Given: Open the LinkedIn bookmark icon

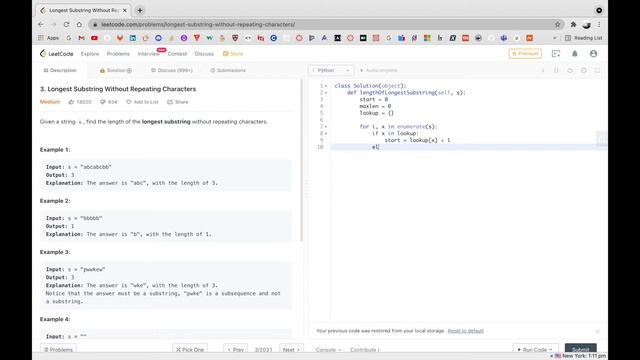Looking at the screenshot, I should coord(133,38).
